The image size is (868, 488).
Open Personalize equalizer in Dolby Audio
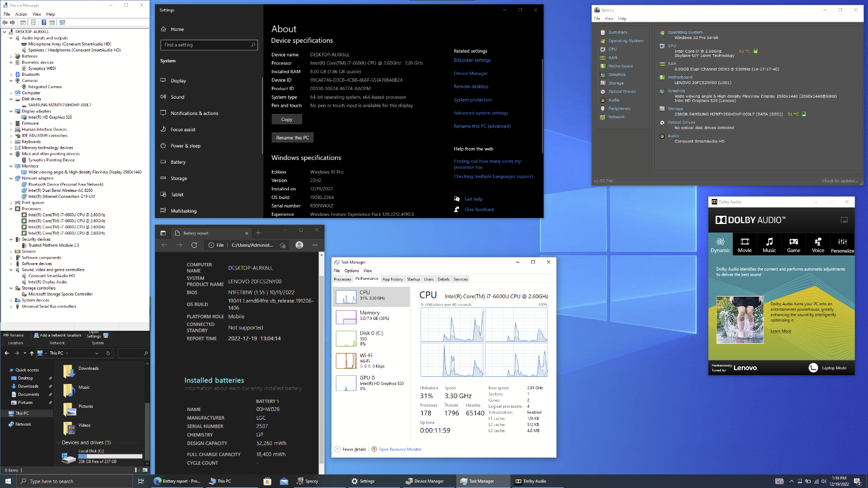click(843, 245)
